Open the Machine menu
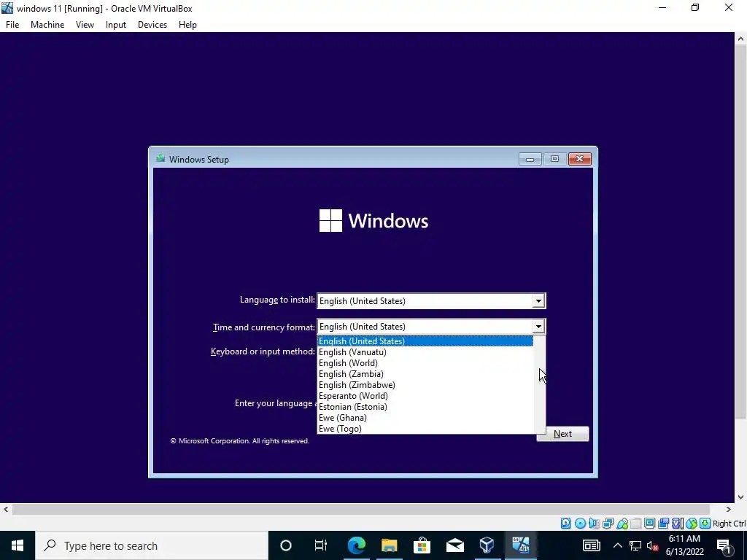Image resolution: width=747 pixels, height=560 pixels. click(x=47, y=25)
